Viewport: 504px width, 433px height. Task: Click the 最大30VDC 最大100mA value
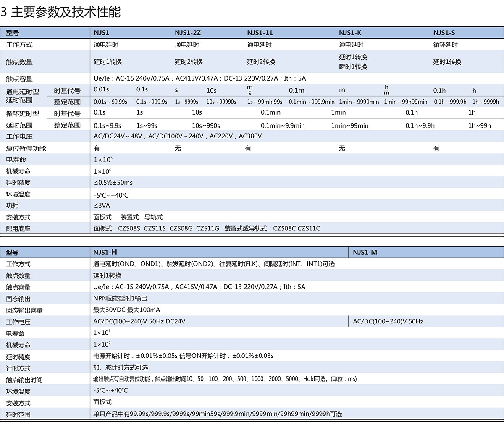click(126, 310)
